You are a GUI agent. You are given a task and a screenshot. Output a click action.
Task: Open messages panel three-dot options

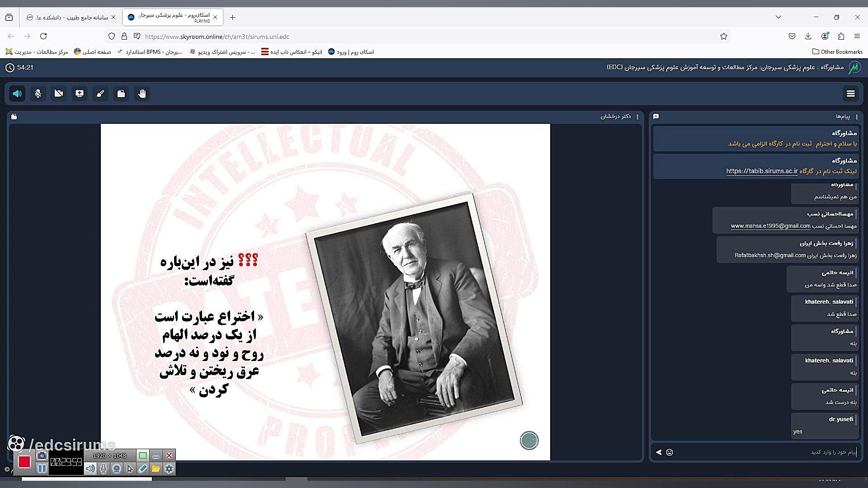pos(856,117)
